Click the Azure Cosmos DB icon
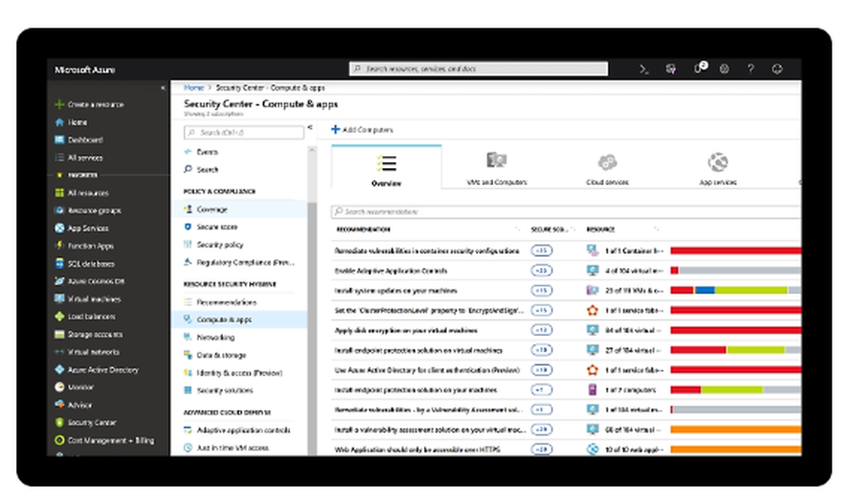 click(x=60, y=281)
